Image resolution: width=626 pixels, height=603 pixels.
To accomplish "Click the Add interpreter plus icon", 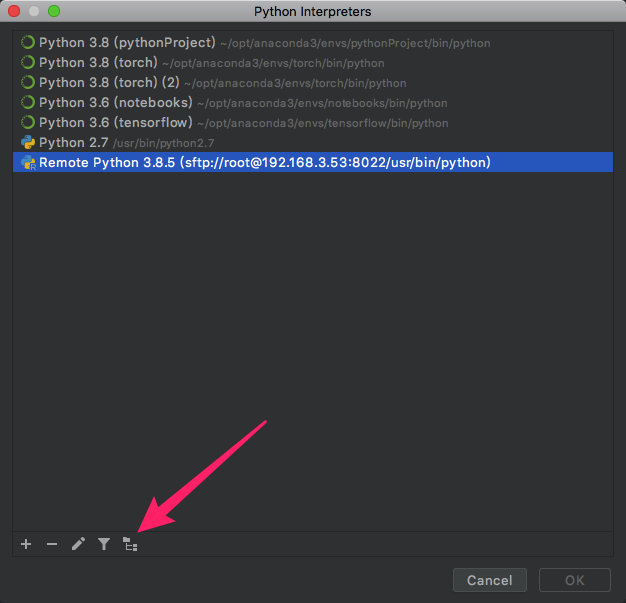I will click(26, 544).
